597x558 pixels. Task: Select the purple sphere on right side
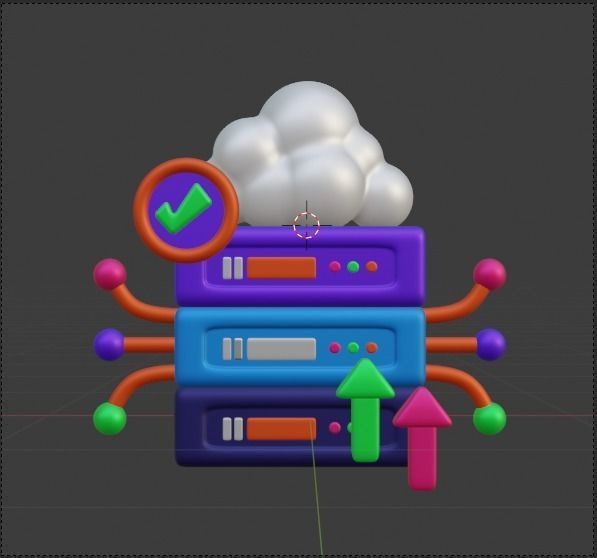tap(491, 345)
